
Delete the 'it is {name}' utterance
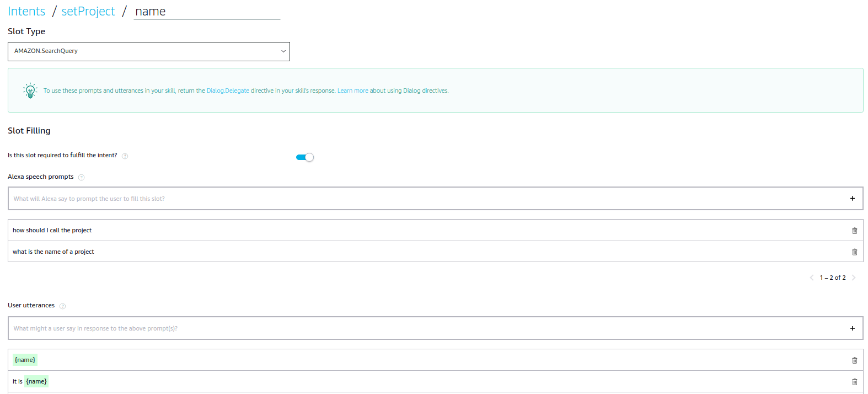pos(854,382)
